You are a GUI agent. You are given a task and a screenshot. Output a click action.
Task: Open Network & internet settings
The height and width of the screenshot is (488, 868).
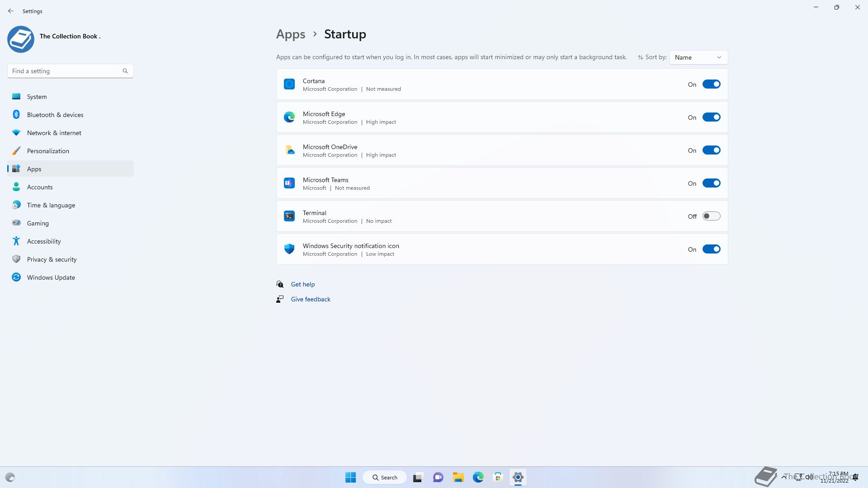(x=71, y=133)
